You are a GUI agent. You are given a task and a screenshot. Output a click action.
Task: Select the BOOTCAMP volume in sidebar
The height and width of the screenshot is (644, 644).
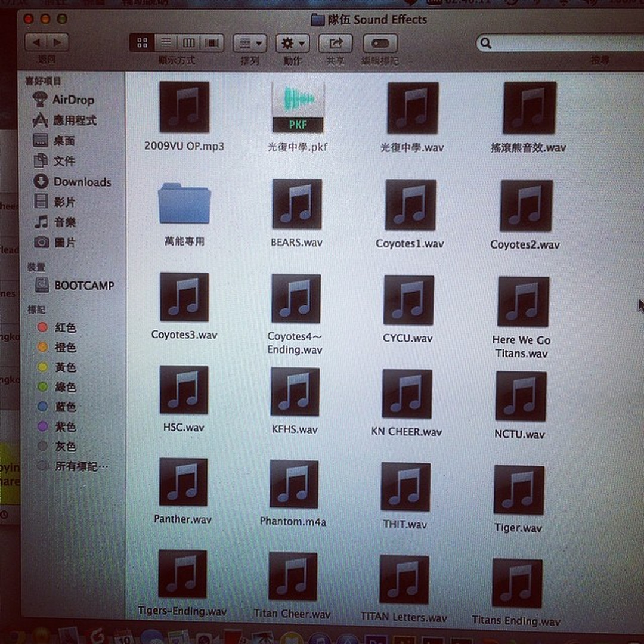83,286
